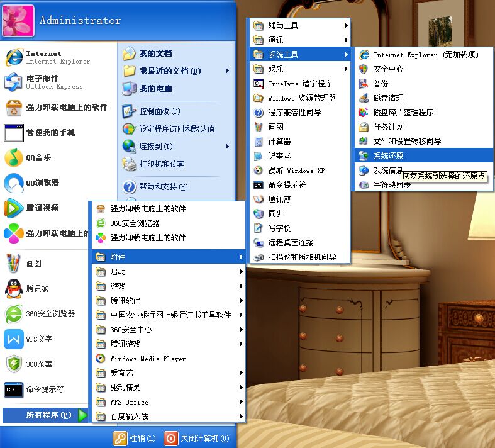The image size is (495, 448).
Task: Launch 腾讯QQ penguin icon
Action: click(x=13, y=289)
